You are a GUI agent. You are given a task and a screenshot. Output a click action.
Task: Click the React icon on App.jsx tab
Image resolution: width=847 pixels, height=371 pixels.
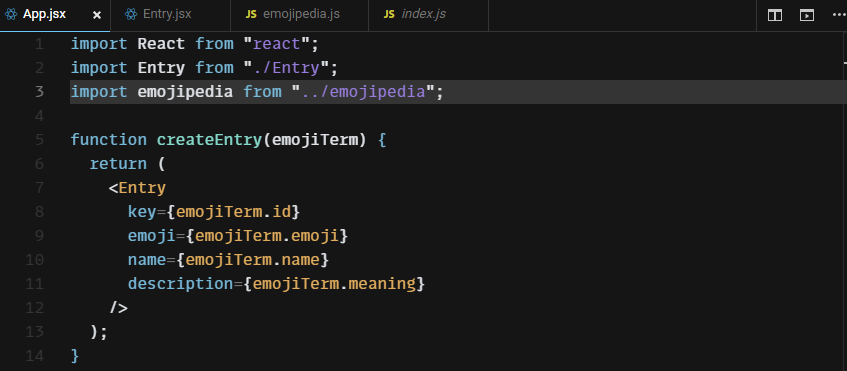pos(11,15)
